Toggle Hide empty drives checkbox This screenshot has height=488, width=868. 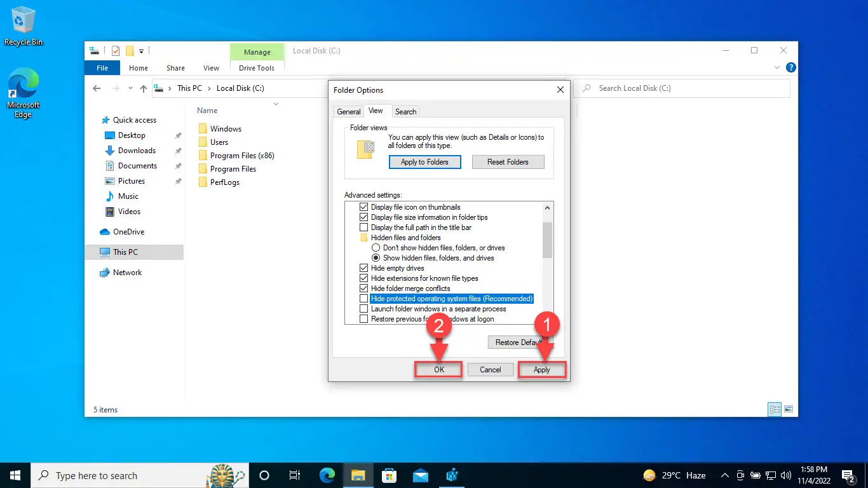point(364,268)
